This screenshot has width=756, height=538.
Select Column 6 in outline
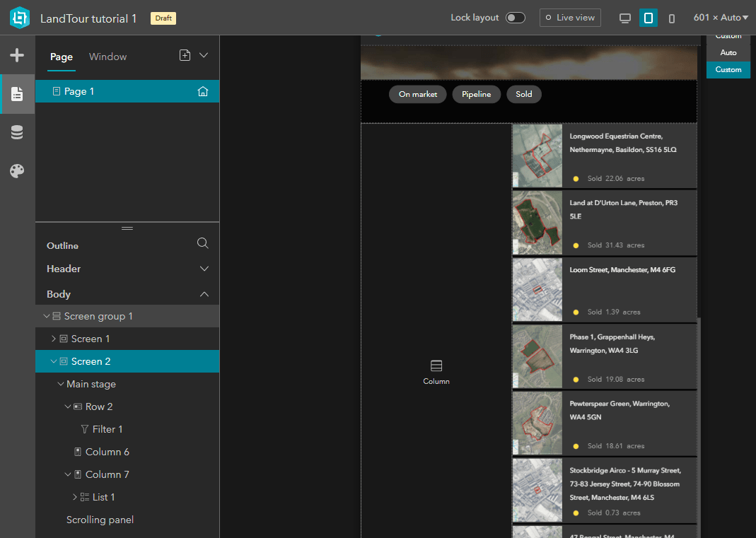pyautogui.click(x=127, y=452)
